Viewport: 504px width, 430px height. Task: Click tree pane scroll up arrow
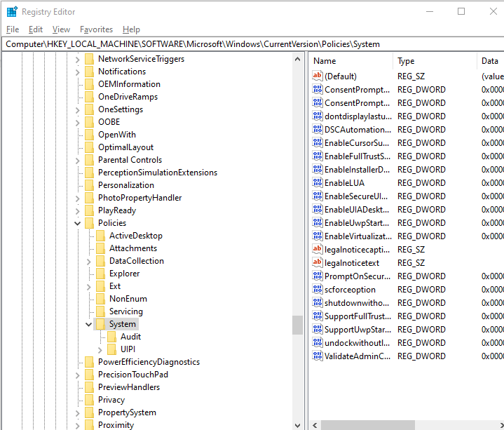tap(297, 59)
